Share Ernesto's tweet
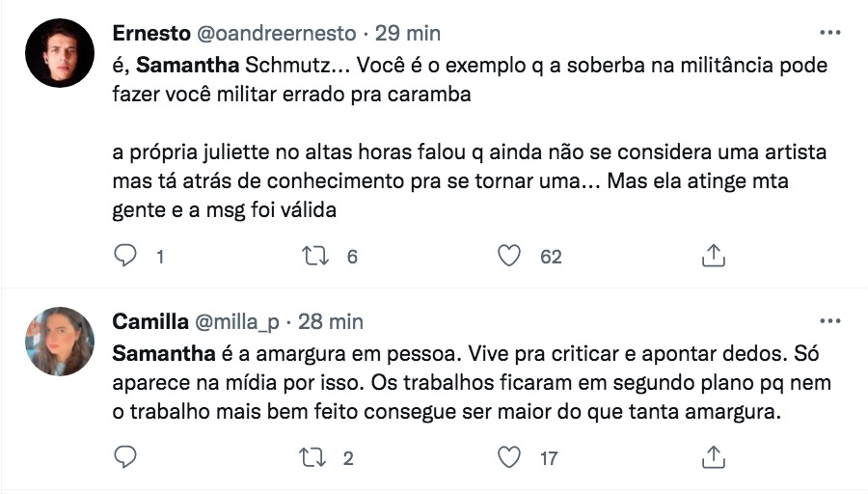 click(x=713, y=256)
